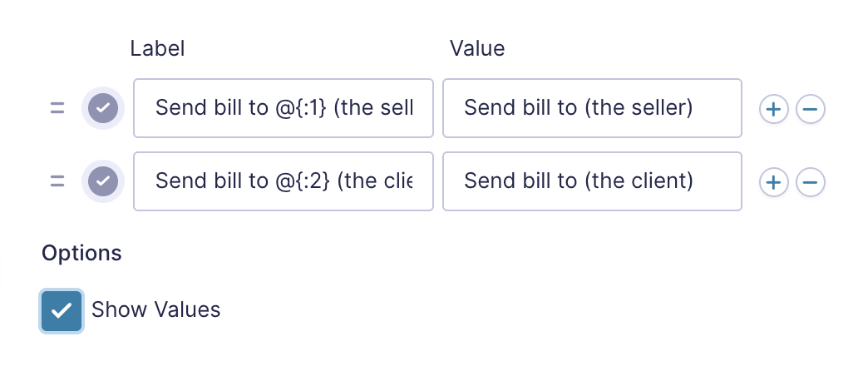Viewport: 868px width, 371px height.
Task: Mark the client choice as default selected
Action: [103, 181]
